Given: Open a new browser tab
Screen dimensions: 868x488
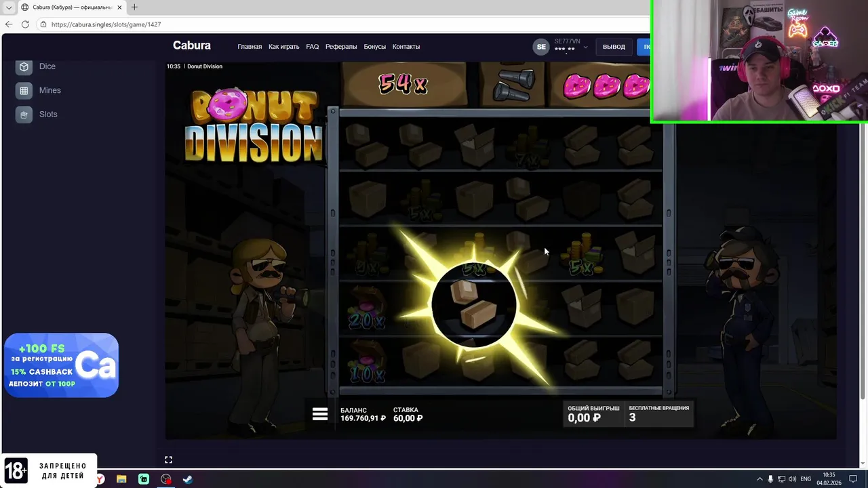Looking at the screenshot, I should (134, 7).
